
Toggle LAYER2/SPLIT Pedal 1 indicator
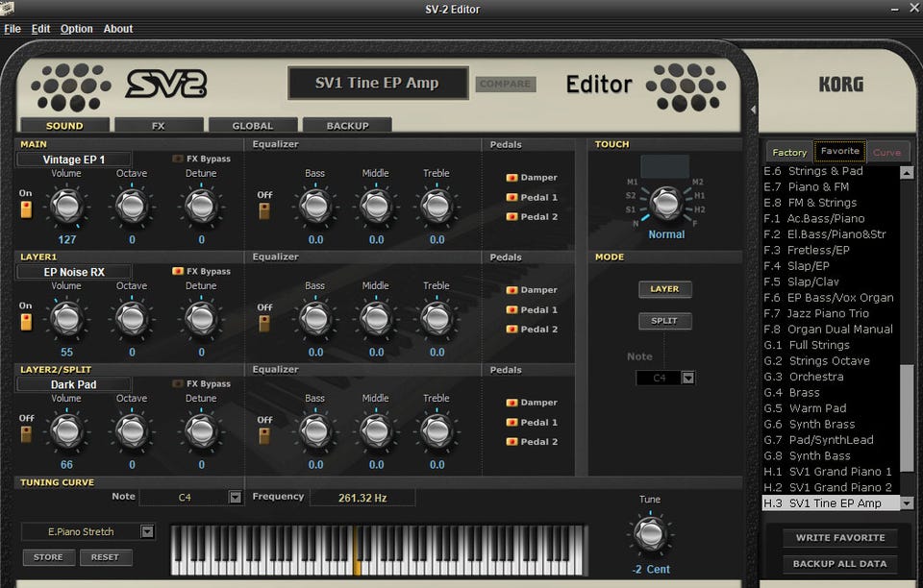(511, 422)
